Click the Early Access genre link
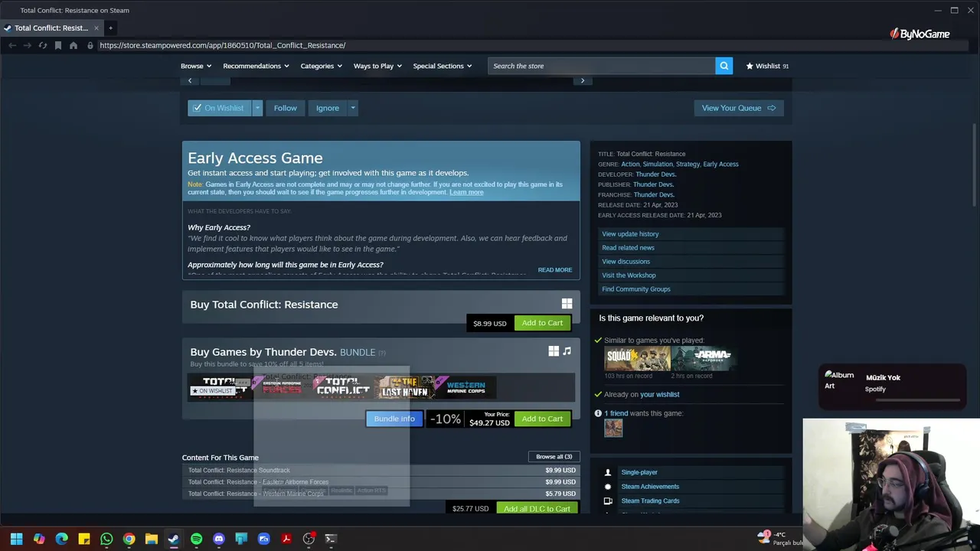The height and width of the screenshot is (551, 980). (720, 164)
